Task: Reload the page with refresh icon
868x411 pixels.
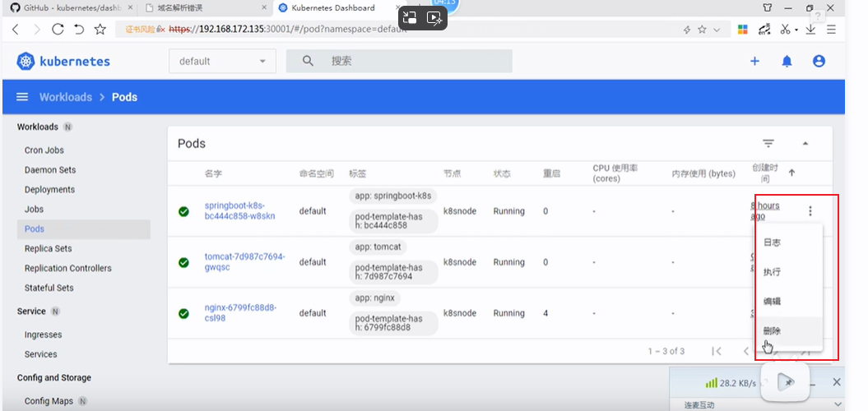Action: [58, 30]
